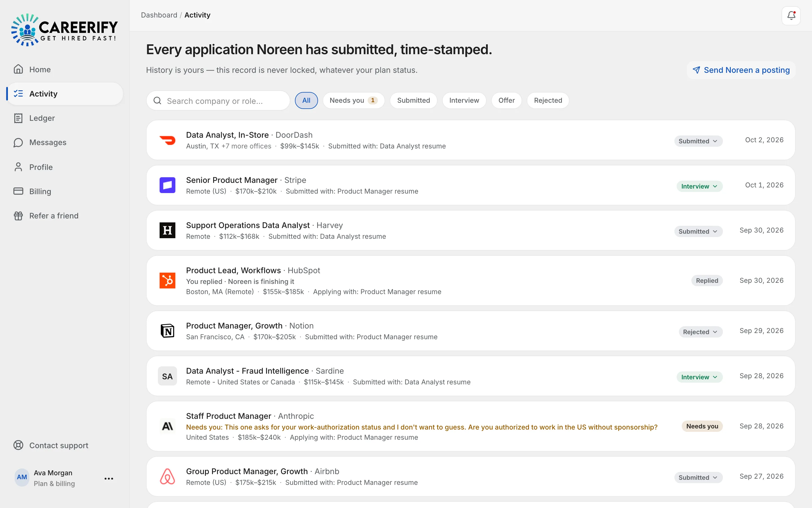Screen dimensions: 812x508
Task: Click the Refer a friend gift icon
Action: (x=18, y=216)
